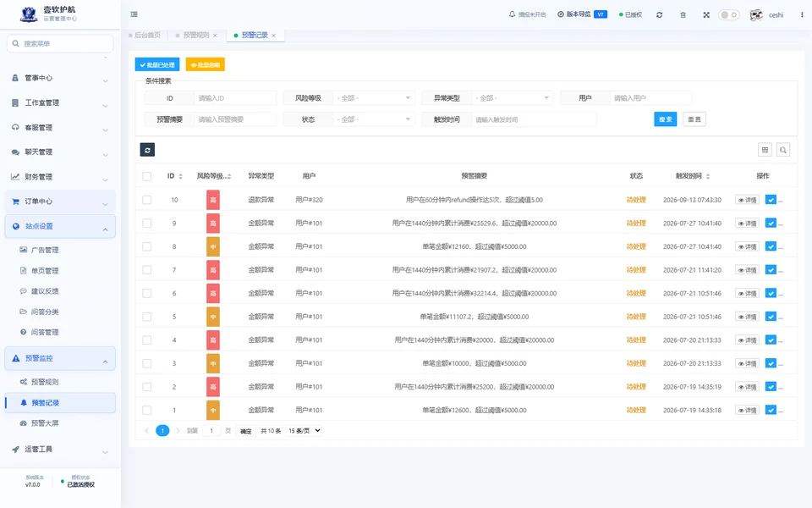Screen dimensions: 812x508
Task: Focus the 触发时间 search input
Action: (x=534, y=119)
